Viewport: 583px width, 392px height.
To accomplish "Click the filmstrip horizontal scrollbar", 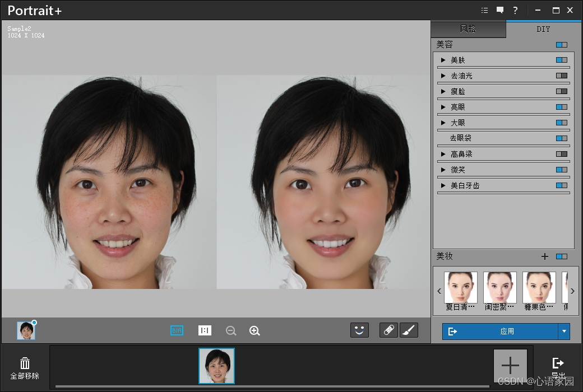I will 274,386.
